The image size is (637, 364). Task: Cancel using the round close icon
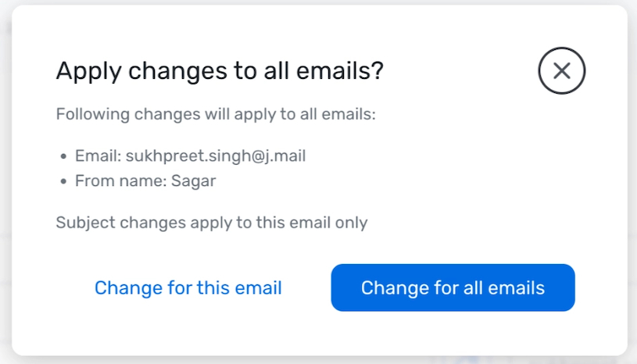(562, 70)
